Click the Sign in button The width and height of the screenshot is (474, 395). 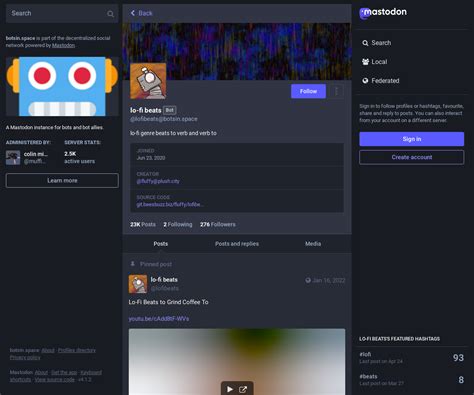[x=412, y=139]
